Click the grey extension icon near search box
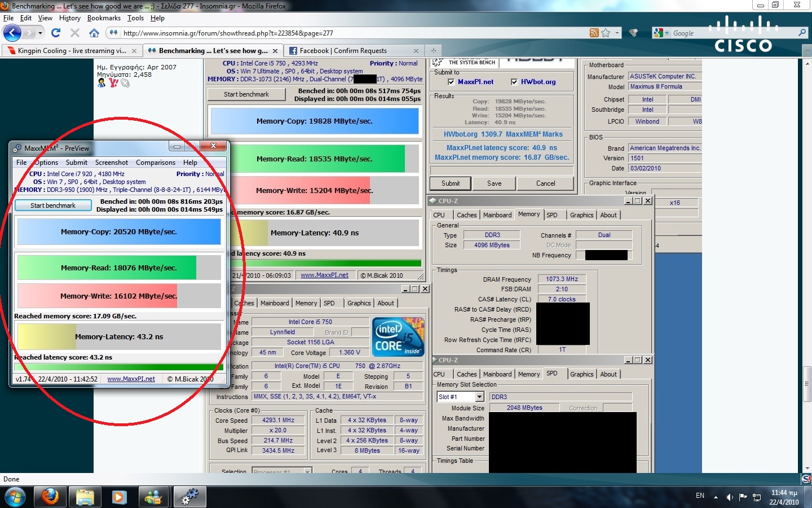 click(633, 33)
